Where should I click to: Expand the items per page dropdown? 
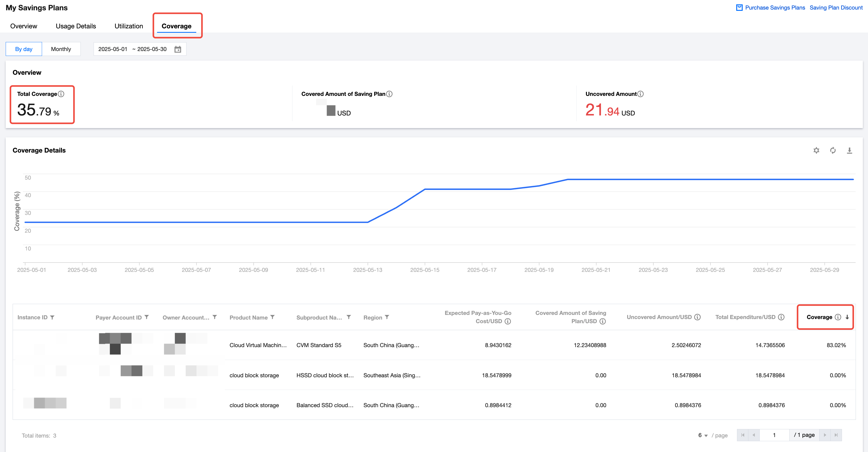point(703,435)
